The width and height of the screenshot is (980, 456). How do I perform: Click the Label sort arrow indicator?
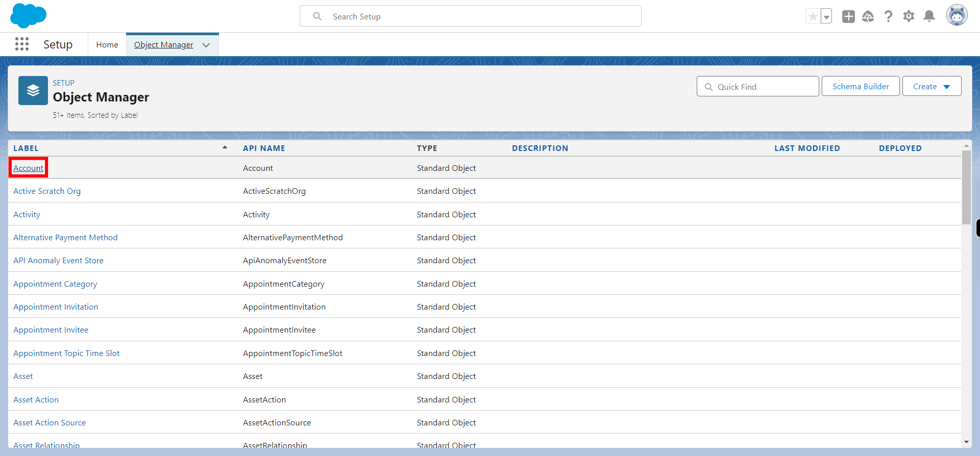click(225, 147)
